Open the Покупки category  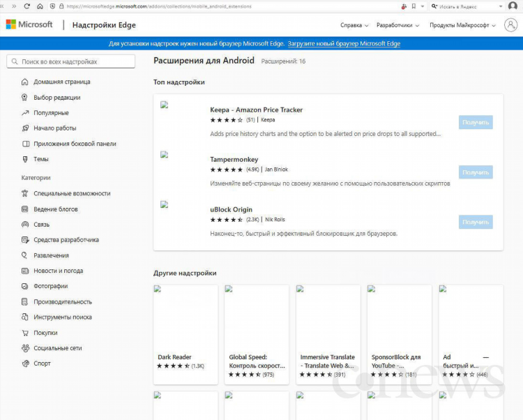click(45, 333)
